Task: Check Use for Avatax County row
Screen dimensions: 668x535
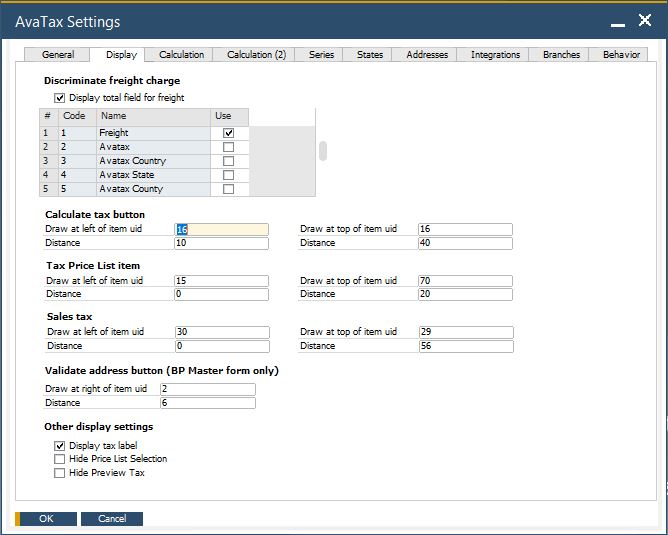Action: [x=229, y=189]
